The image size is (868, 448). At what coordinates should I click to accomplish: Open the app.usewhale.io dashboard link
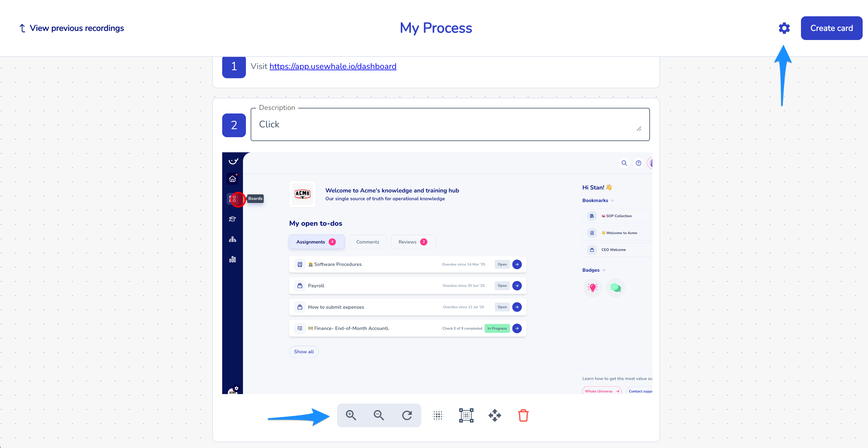click(x=333, y=66)
